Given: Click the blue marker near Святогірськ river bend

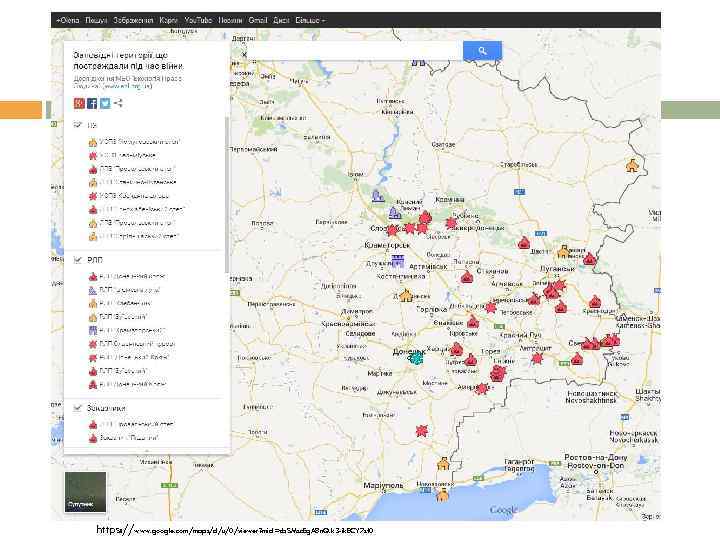Looking at the screenshot, I should coord(378,196).
